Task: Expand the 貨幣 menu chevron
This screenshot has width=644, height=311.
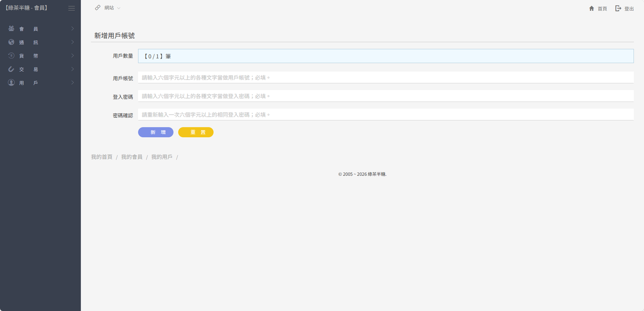Action: click(x=72, y=56)
